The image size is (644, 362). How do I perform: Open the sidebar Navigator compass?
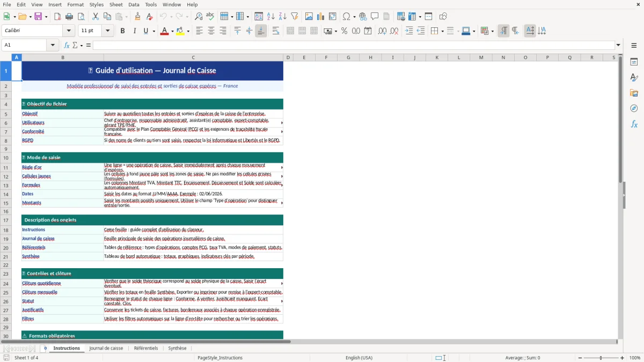634,108
